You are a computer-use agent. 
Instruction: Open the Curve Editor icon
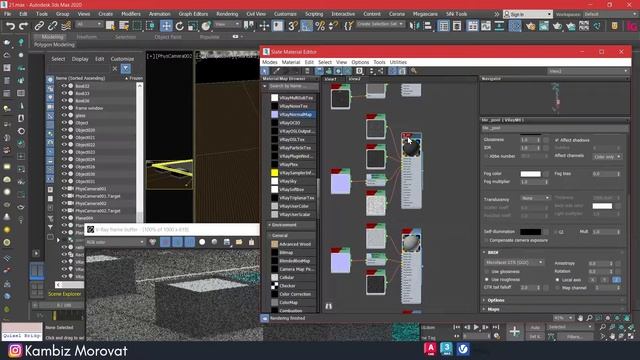(x=486, y=26)
